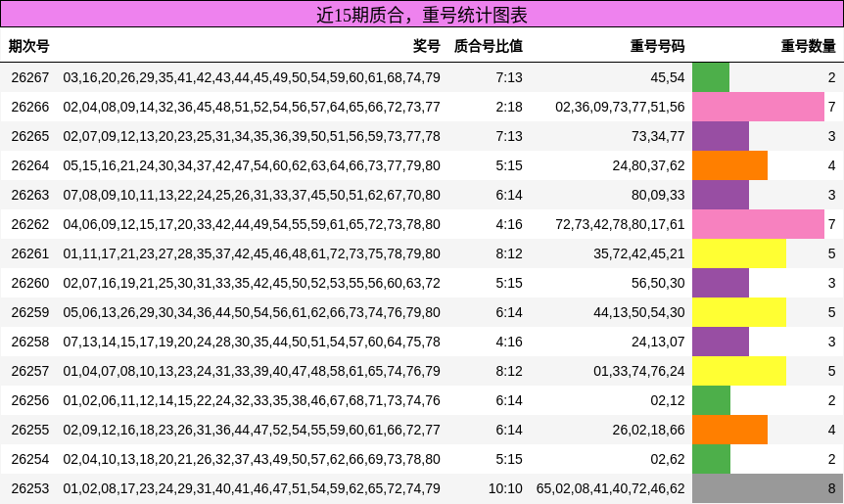Click the 奖号 column header
The image size is (844, 504).
(427, 46)
